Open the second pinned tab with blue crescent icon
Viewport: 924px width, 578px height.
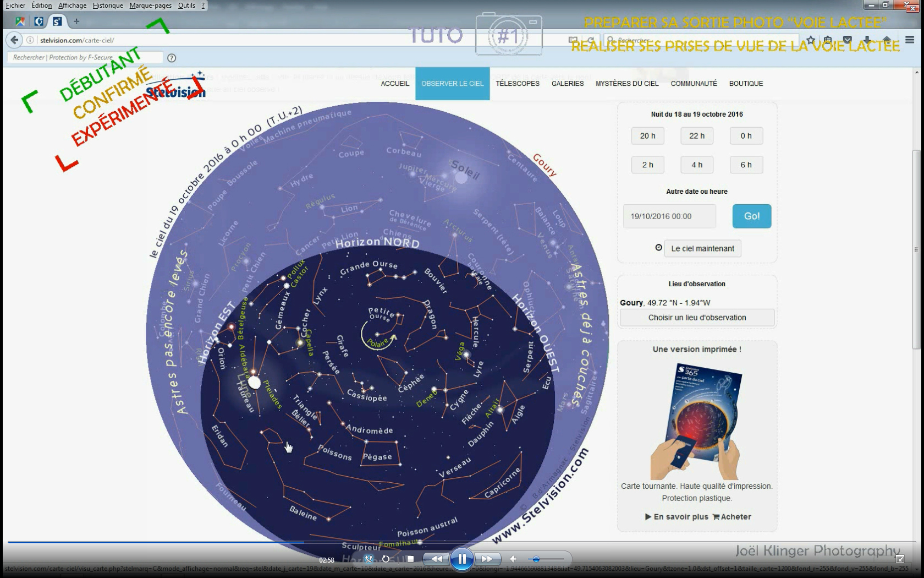point(38,21)
